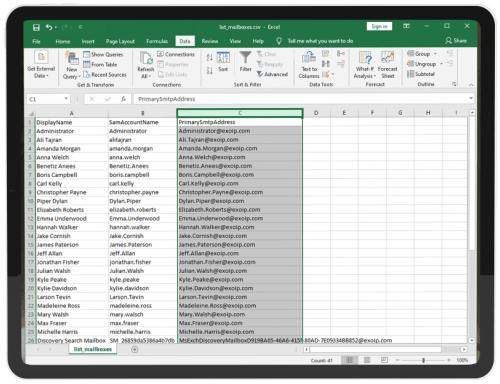This screenshot has width=500, height=384.
Task: Open the Page Layout tab
Action: (x=120, y=41)
